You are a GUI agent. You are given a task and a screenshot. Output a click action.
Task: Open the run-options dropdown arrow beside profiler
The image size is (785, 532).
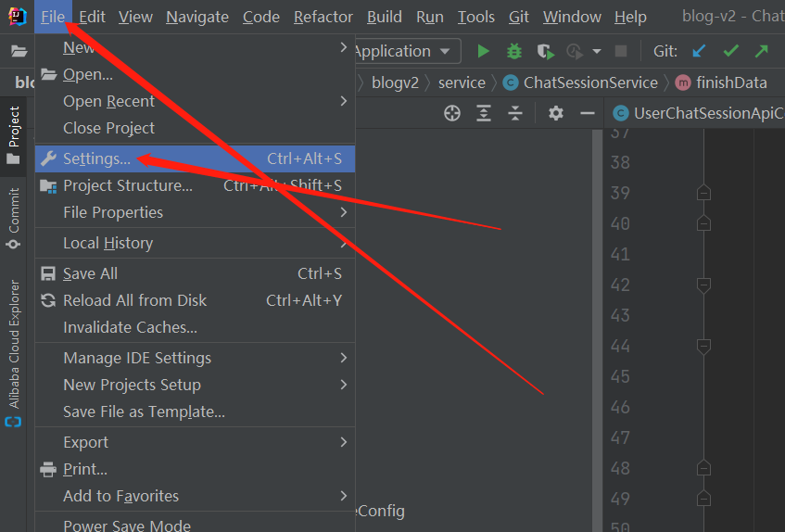pos(597,51)
